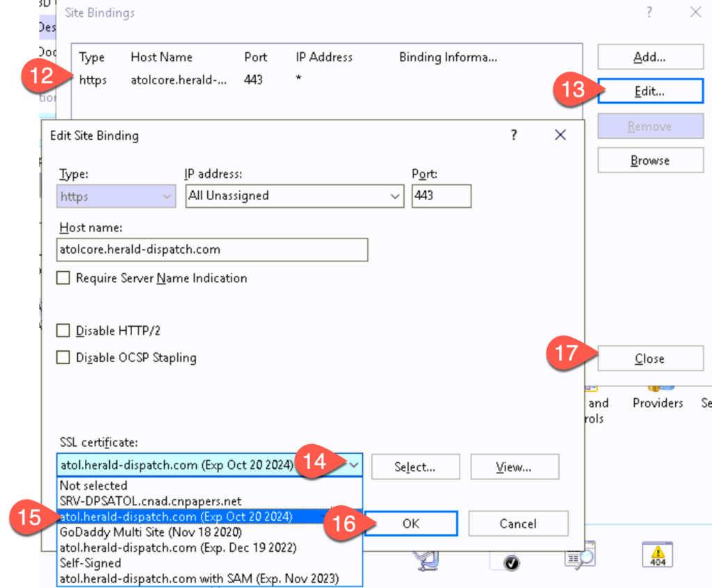
Task: Choose the GoDaddy Multi Site certificate option
Action: pos(150,532)
